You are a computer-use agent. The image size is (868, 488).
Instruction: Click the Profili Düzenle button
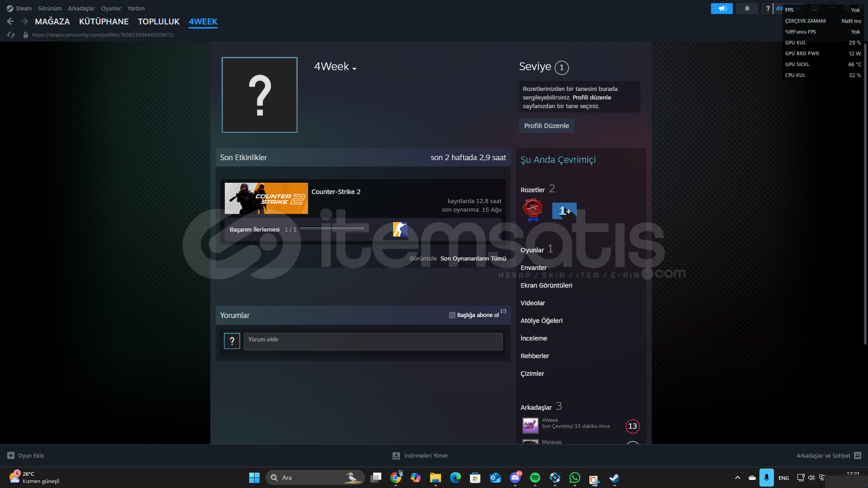(x=546, y=126)
